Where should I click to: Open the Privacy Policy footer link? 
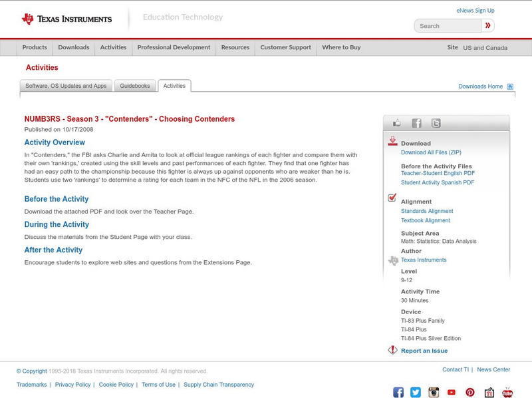click(72, 385)
